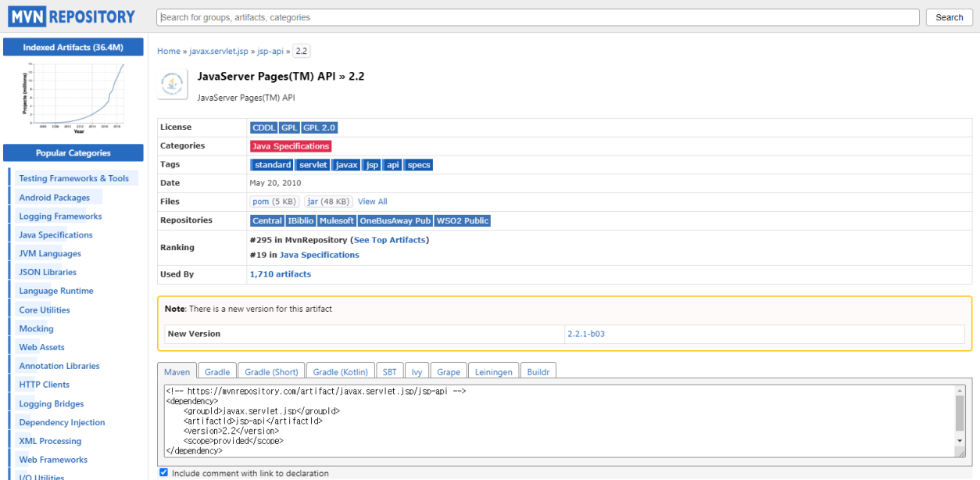Click the jsp tag
980x480 pixels.
[373, 165]
